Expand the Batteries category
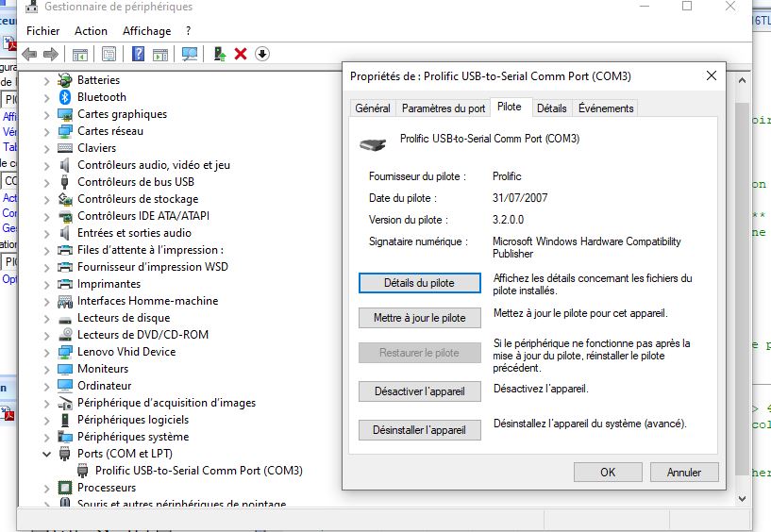771x532 pixels. [x=46, y=80]
